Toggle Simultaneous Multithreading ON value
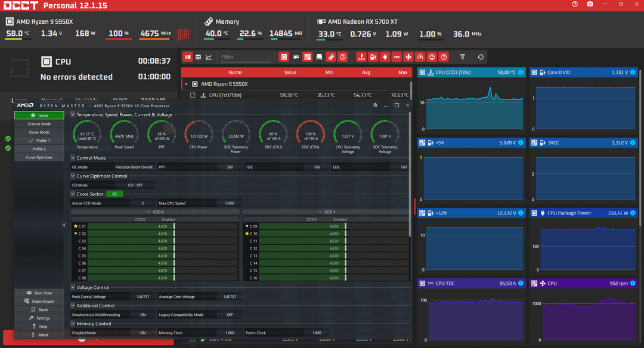The width and height of the screenshot is (644, 348). [143, 315]
